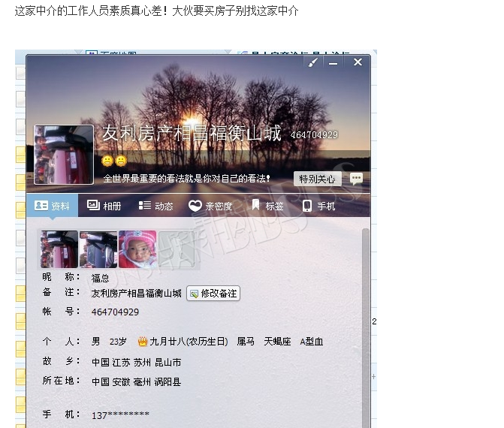The width and height of the screenshot is (504, 428).
Task: Open the second album photo thumbnail
Action: click(x=98, y=249)
